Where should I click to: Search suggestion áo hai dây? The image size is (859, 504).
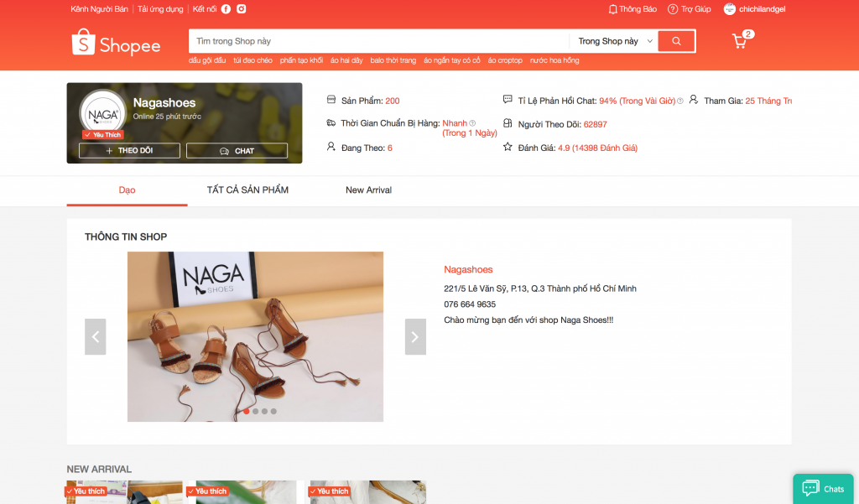[346, 60]
